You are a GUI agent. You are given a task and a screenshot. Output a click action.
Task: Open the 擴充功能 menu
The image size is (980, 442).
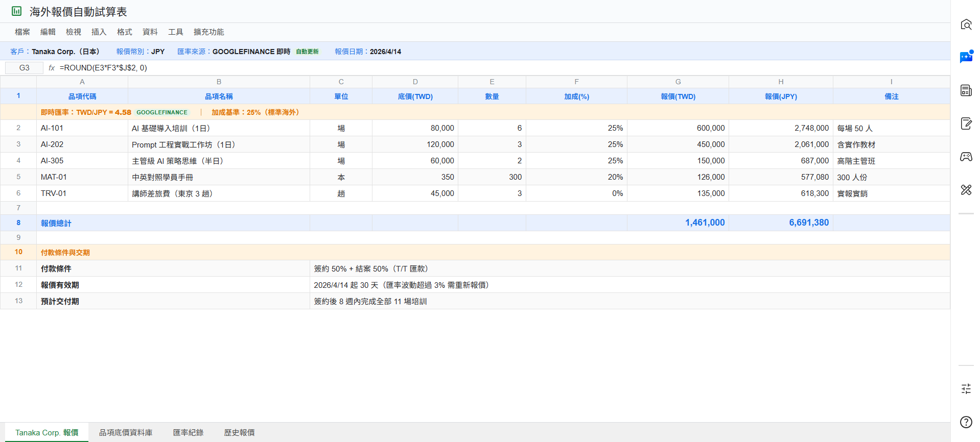[x=209, y=32]
